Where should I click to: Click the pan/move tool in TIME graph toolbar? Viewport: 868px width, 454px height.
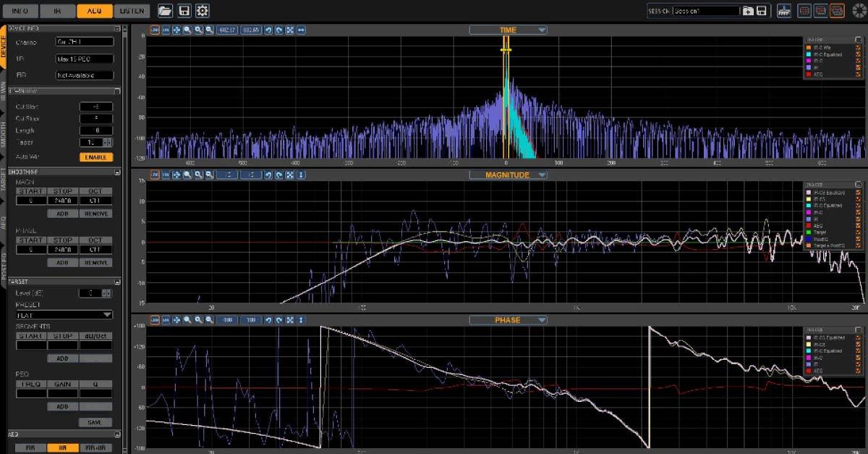[176, 30]
